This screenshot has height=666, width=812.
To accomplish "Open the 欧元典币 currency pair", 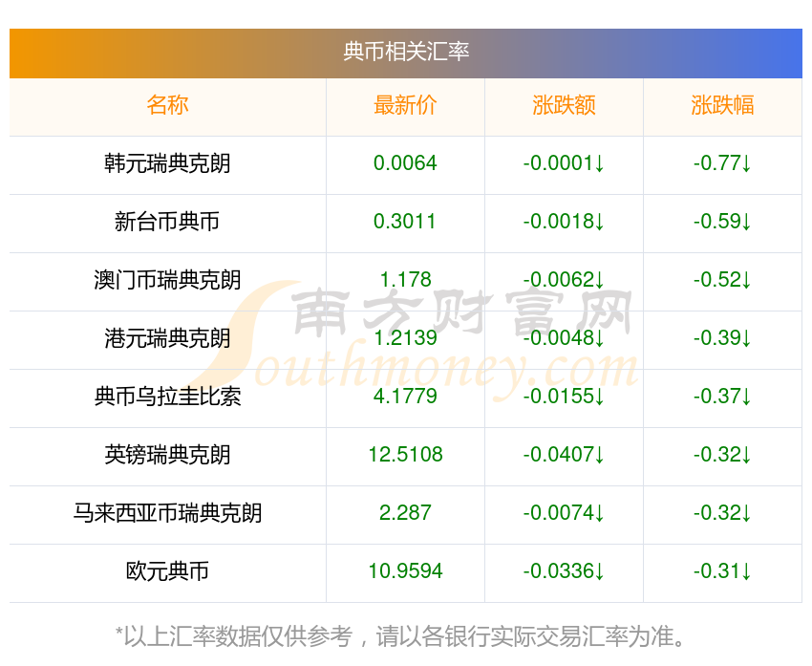I will pos(167,571).
